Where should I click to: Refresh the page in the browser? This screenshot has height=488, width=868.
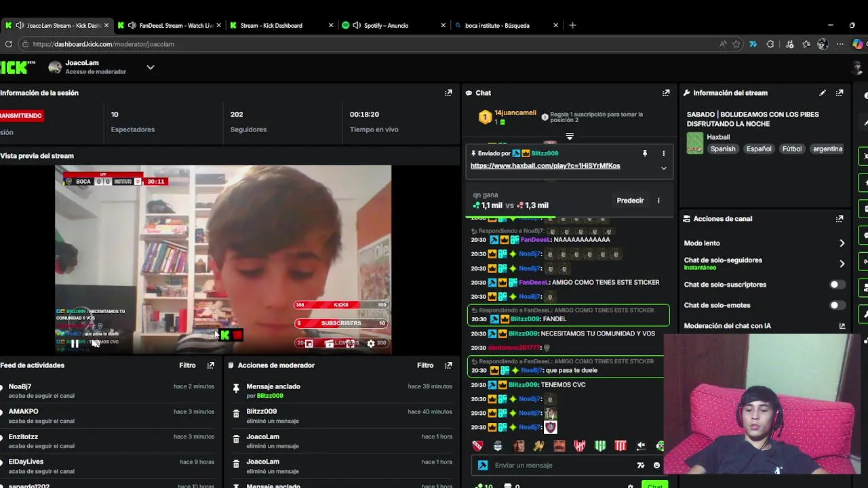point(8,44)
